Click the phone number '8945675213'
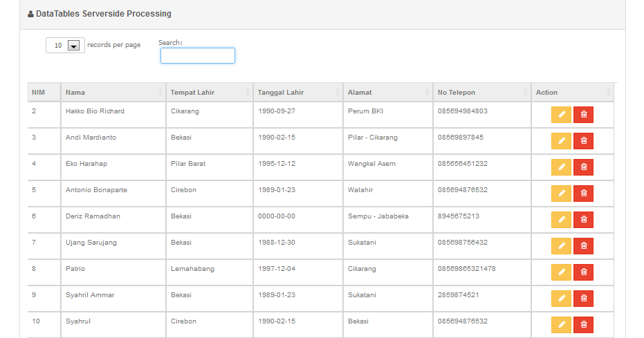 pos(459,216)
